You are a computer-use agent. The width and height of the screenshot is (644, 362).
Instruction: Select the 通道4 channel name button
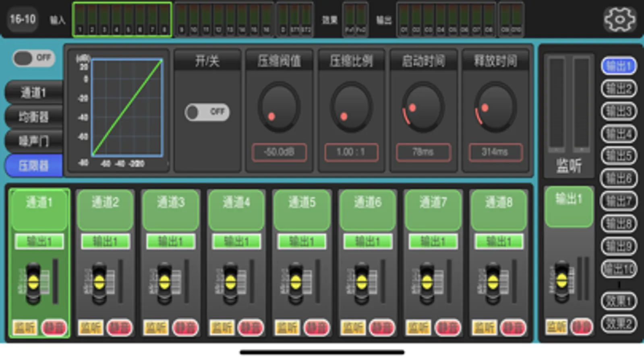(x=237, y=210)
